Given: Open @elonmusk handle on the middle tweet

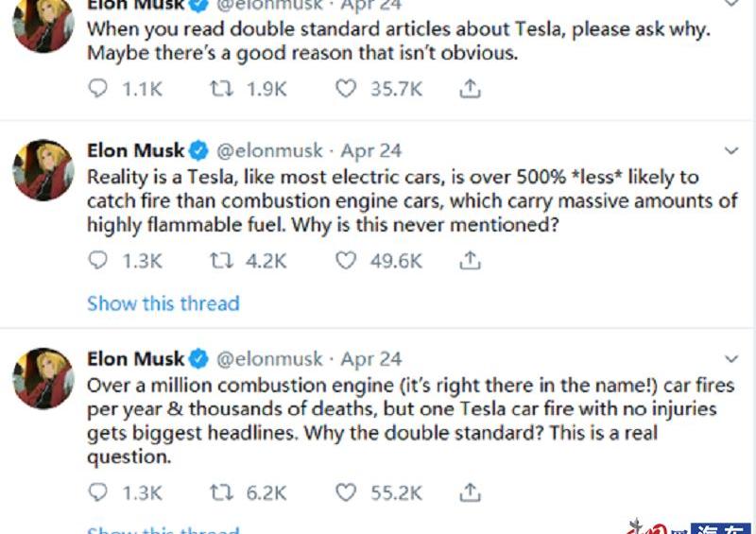Looking at the screenshot, I should 269,151.
